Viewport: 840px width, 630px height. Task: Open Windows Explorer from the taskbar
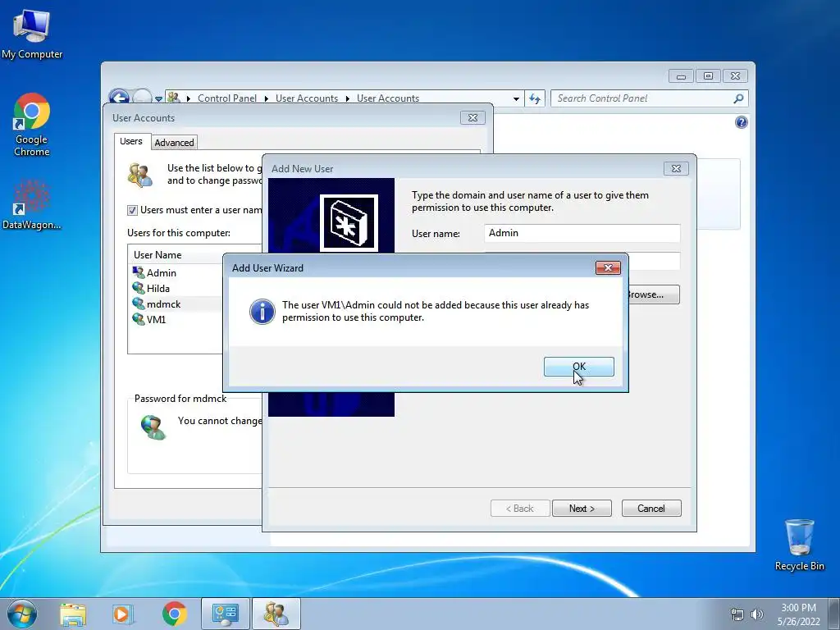tap(73, 614)
